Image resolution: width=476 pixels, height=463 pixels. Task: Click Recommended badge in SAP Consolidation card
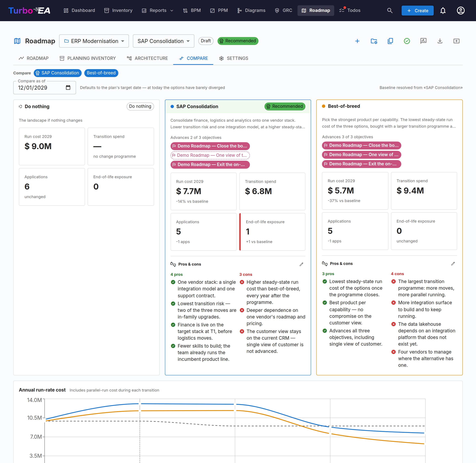(285, 106)
